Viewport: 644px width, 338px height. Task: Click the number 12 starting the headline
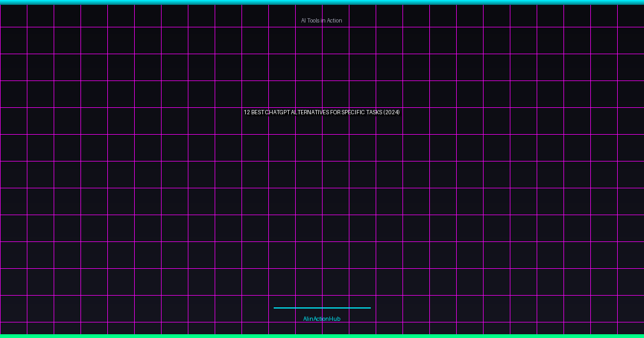[247, 112]
